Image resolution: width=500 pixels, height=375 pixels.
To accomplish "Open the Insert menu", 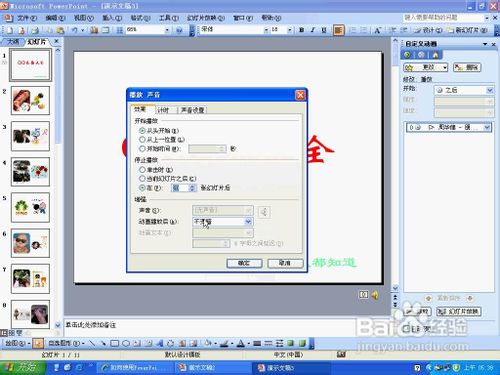I will 112,18.
